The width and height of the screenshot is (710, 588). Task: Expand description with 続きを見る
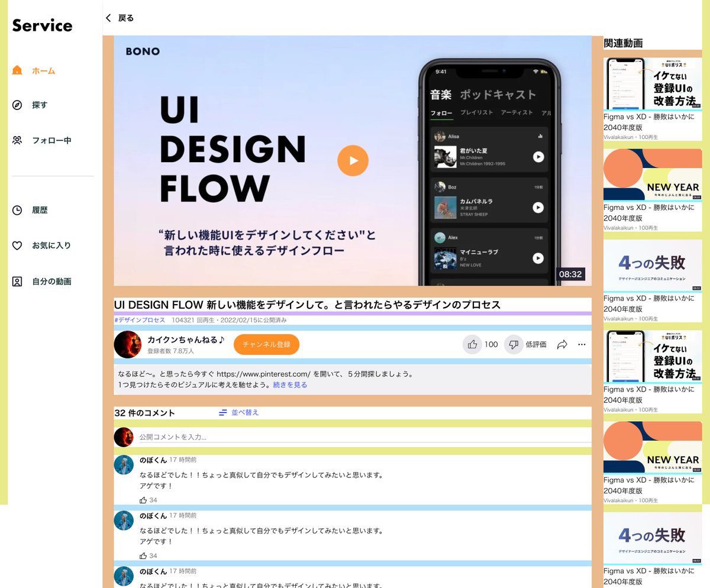pos(290,385)
